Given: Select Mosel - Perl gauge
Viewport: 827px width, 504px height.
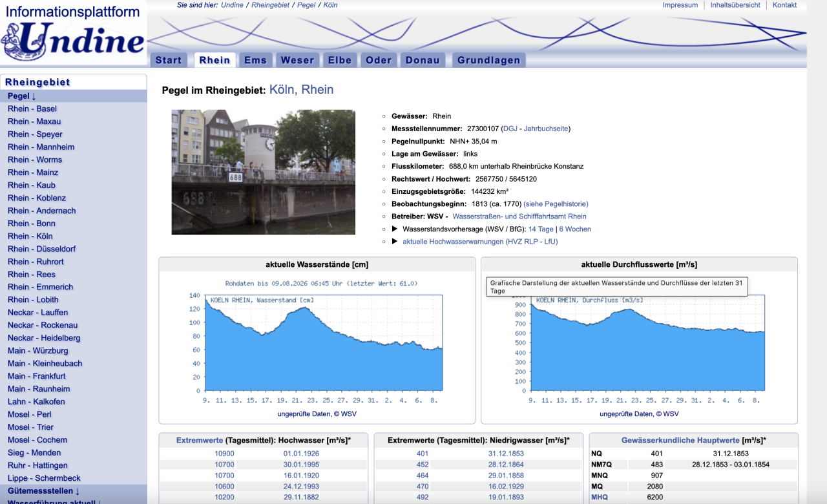Looking at the screenshot, I should click(x=30, y=414).
